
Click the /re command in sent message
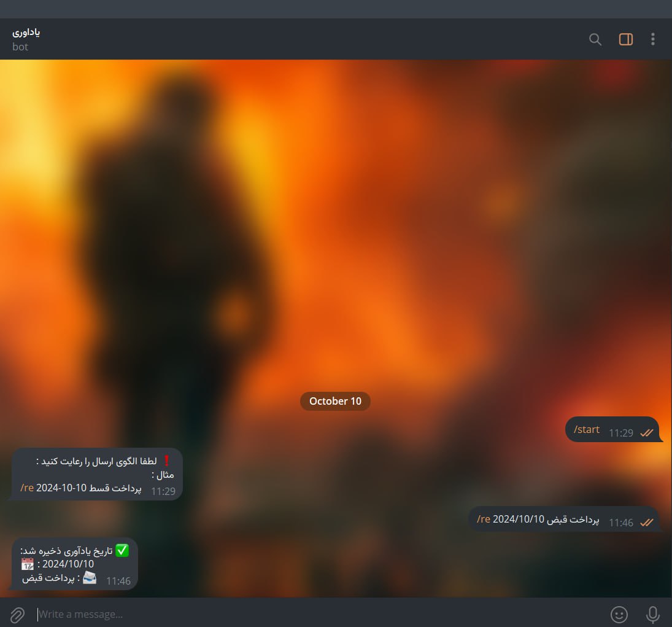point(484,519)
